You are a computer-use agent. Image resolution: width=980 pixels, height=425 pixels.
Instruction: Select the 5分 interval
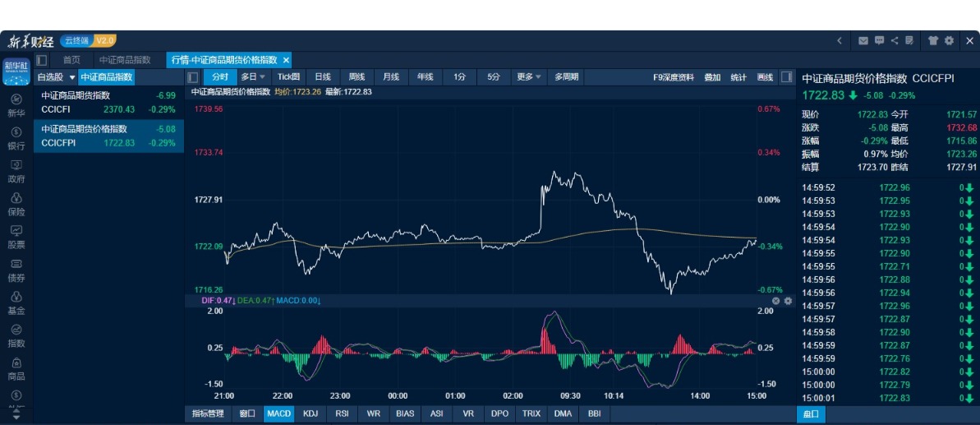pos(494,77)
